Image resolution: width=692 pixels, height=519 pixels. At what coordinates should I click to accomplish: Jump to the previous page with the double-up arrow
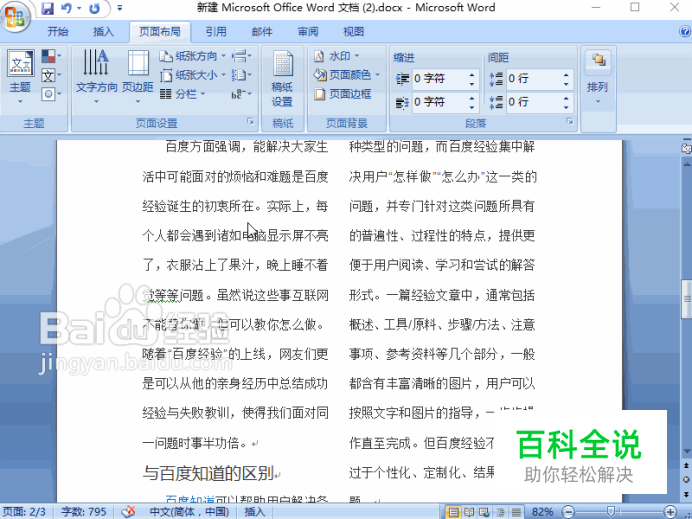686,466
